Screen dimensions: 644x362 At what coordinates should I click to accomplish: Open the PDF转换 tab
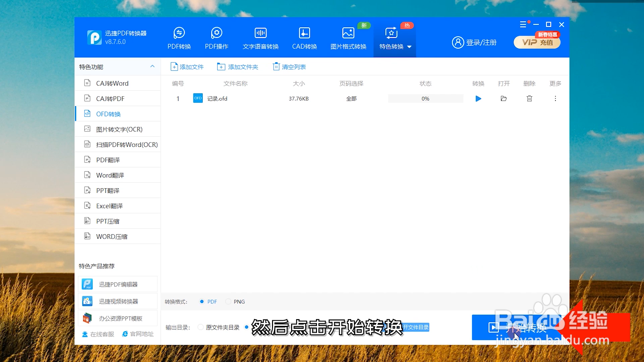[x=179, y=38]
